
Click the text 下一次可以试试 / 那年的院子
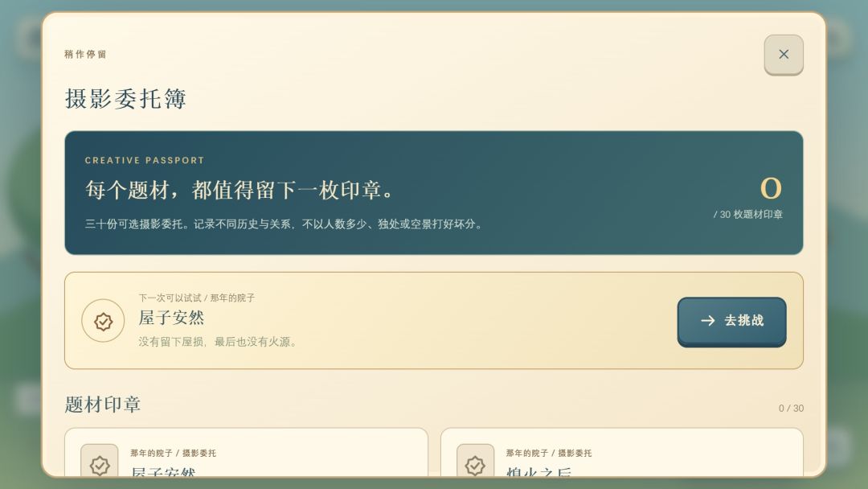click(197, 298)
